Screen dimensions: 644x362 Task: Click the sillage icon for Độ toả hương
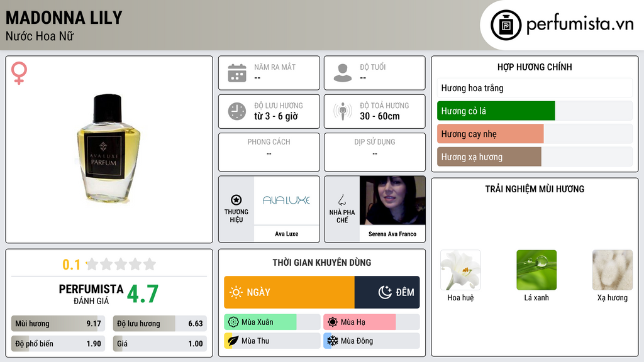[x=343, y=111]
